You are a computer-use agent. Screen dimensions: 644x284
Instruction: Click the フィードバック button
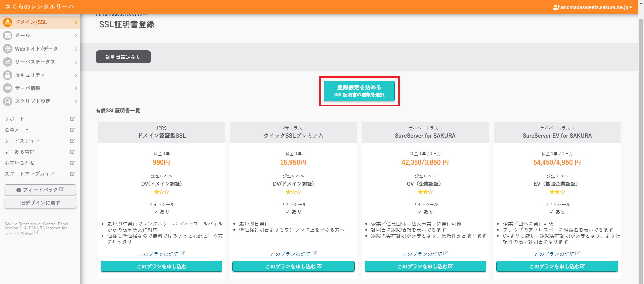pos(40,190)
